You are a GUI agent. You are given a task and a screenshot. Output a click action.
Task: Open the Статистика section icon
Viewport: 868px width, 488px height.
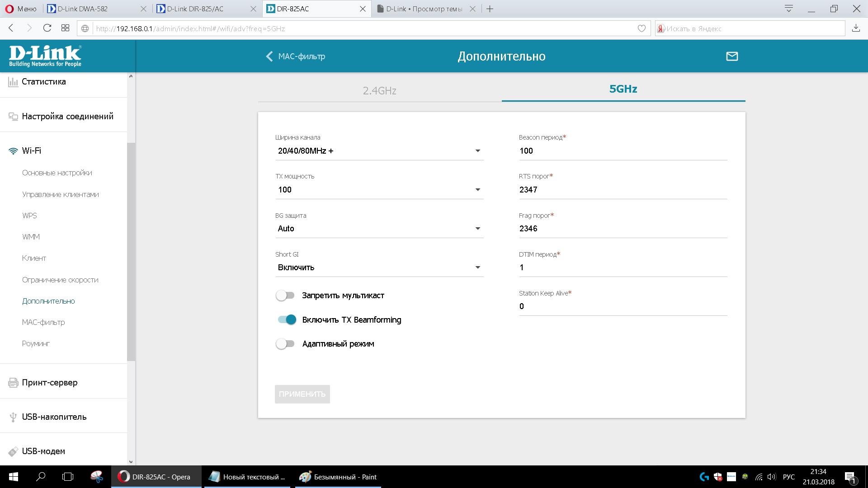(13, 82)
